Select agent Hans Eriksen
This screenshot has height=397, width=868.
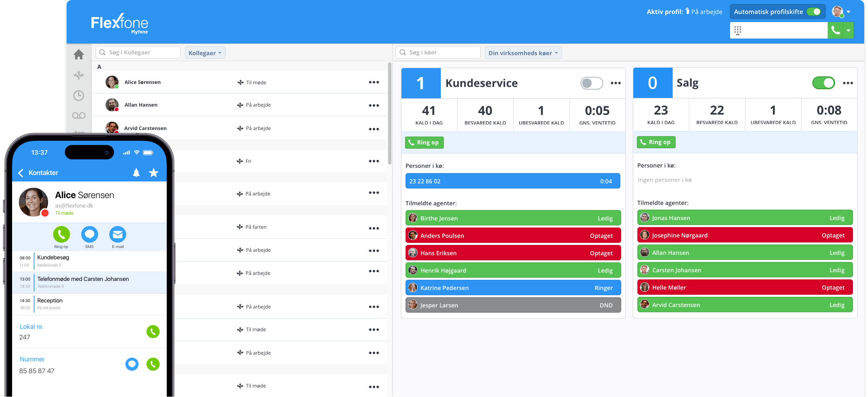513,253
